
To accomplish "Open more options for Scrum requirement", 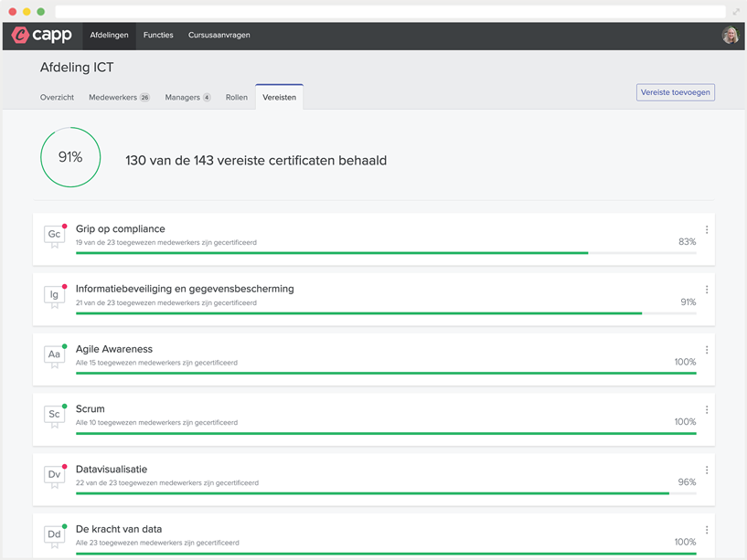I will [x=707, y=410].
